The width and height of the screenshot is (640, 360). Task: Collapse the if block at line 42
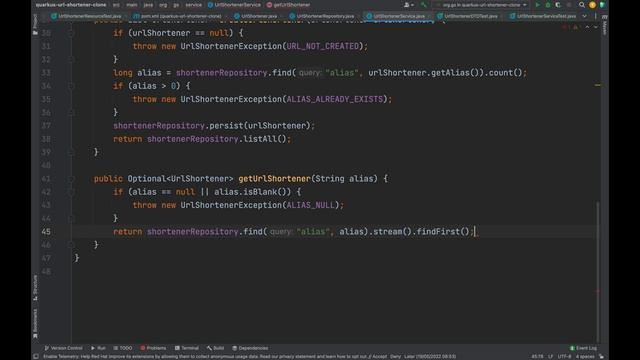coord(71,192)
